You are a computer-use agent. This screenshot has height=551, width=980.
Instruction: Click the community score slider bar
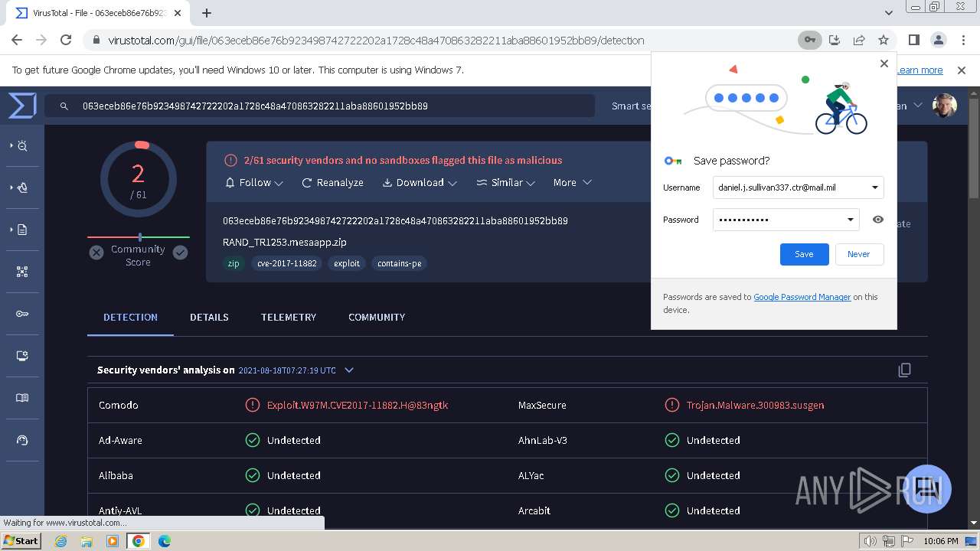(139, 237)
